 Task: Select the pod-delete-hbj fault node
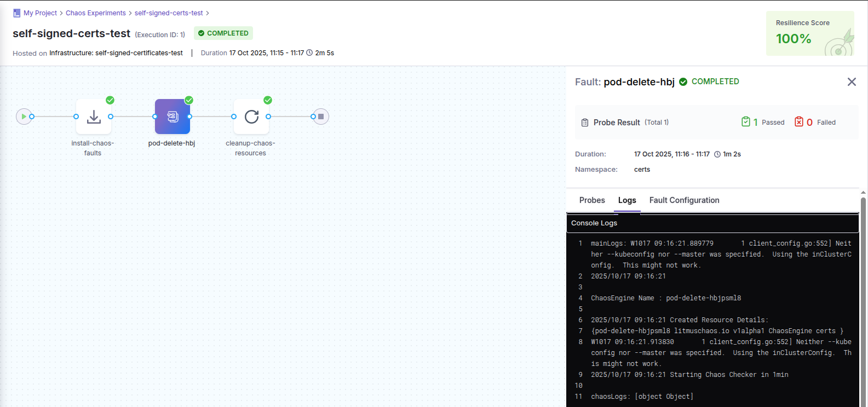click(x=173, y=117)
